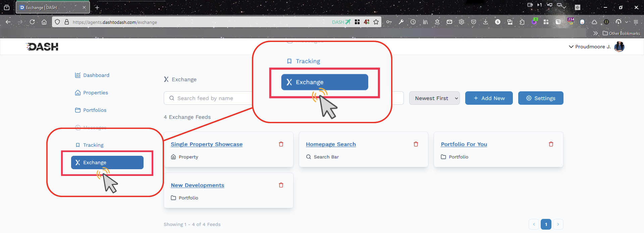The image size is (644, 233).
Task: Click the Add New button
Action: [x=489, y=98]
